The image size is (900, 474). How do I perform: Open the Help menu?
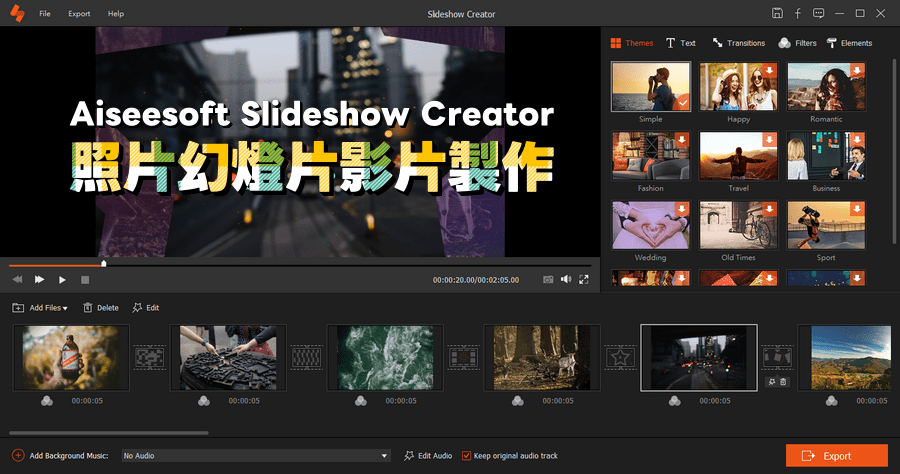coord(115,13)
